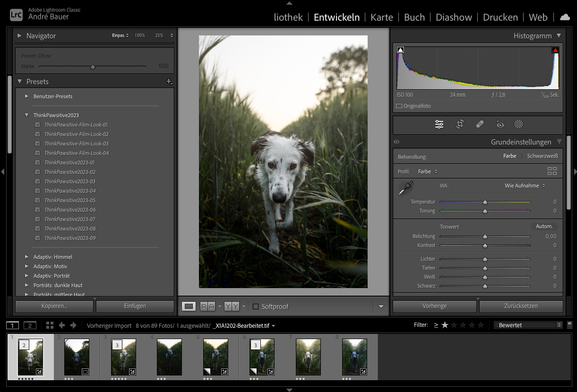Switch to the Karte module

point(381,17)
